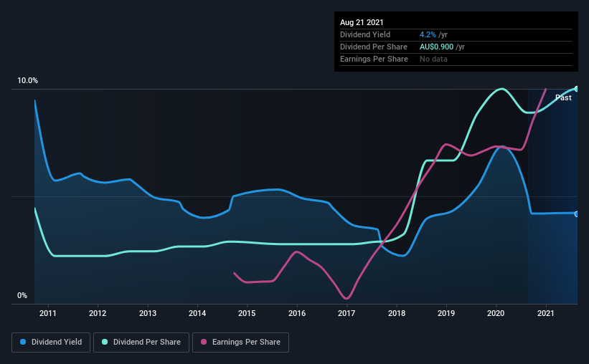The width and height of the screenshot is (589, 364).
Task: Click the 2011 x-axis year label
Action: [47, 313]
